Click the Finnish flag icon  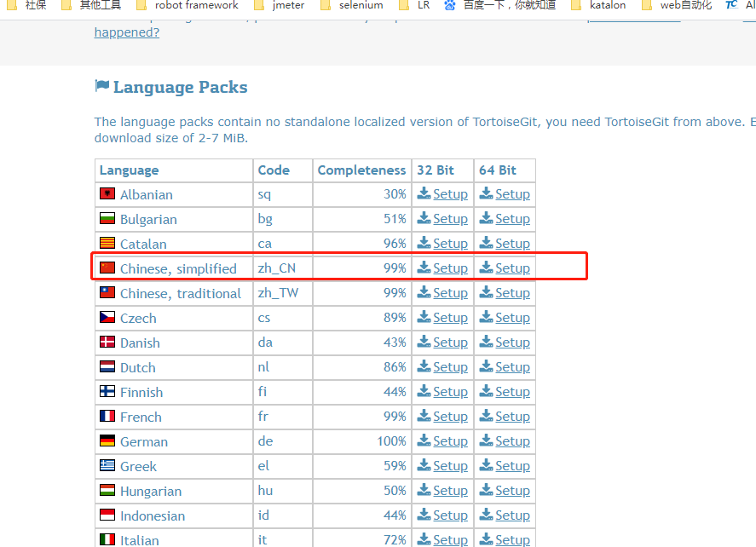[107, 391]
